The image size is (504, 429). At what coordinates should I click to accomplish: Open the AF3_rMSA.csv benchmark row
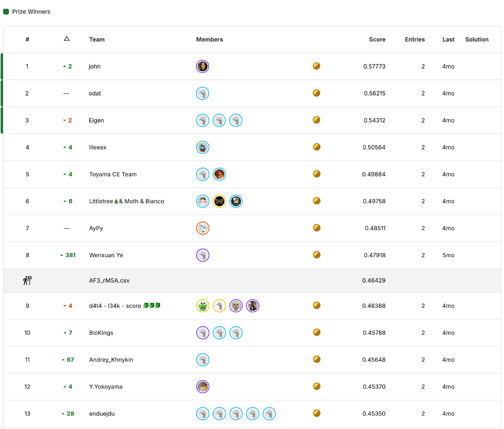109,280
